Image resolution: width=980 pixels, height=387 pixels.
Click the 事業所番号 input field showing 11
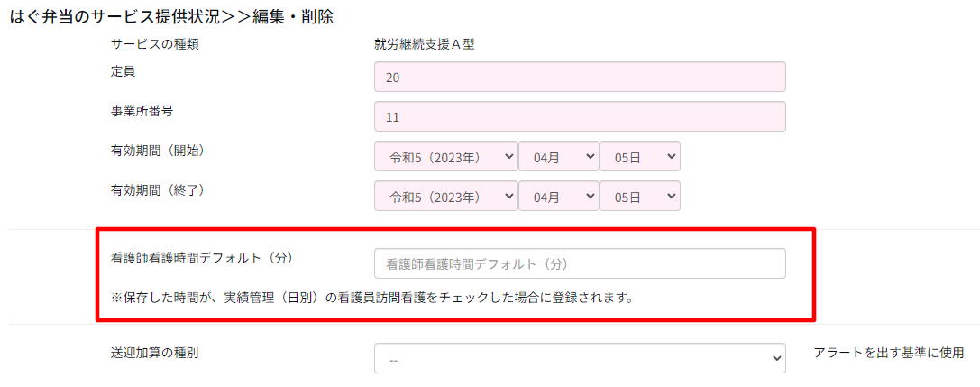tap(579, 117)
